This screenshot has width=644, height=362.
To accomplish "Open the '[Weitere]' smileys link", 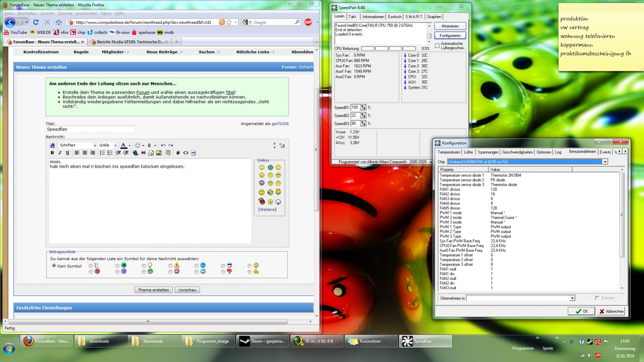I will (x=267, y=210).
